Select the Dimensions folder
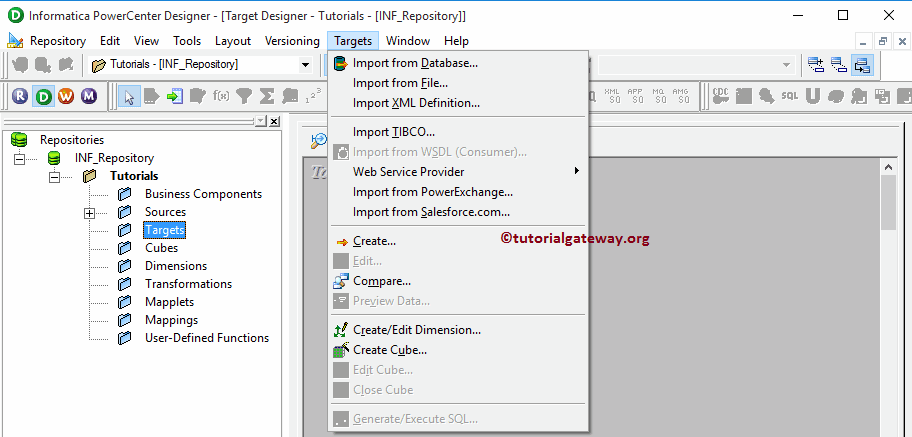The width and height of the screenshot is (912, 437). [x=176, y=266]
